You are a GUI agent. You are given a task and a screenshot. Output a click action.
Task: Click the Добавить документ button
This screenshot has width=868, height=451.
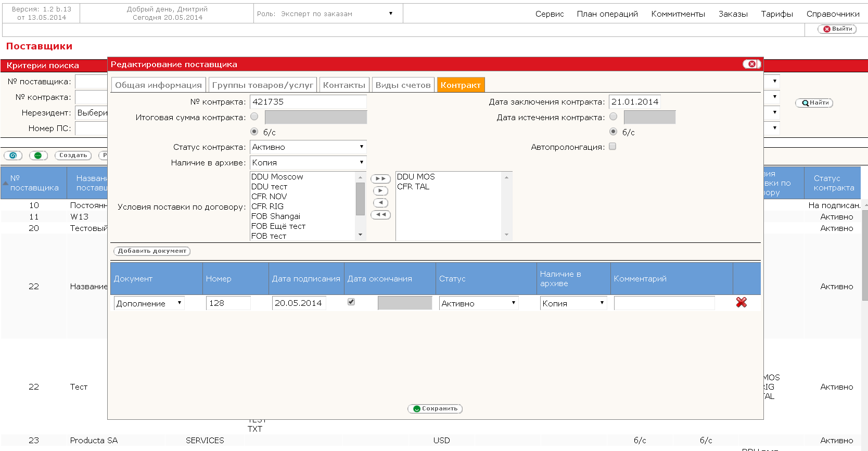coord(152,251)
